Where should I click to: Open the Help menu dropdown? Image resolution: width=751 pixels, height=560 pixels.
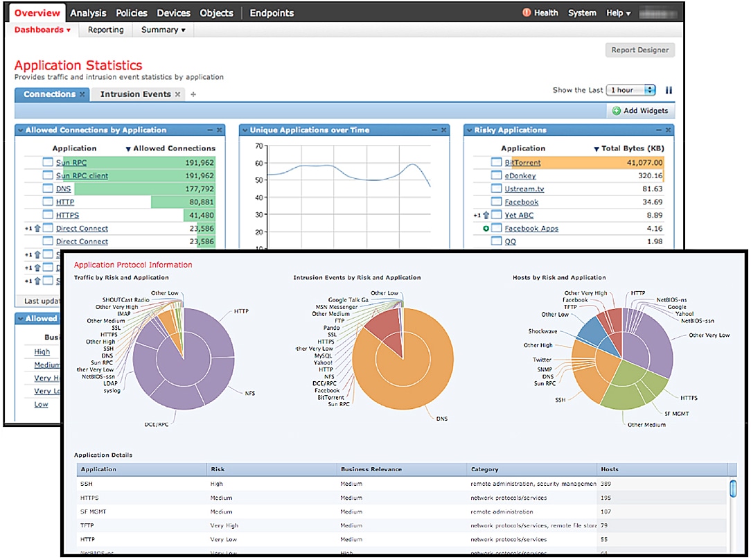pos(618,12)
